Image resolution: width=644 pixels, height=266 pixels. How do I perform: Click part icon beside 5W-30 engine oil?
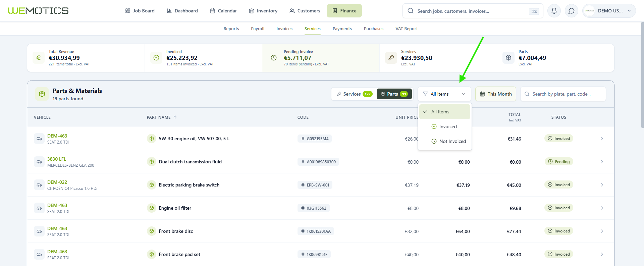tap(152, 139)
